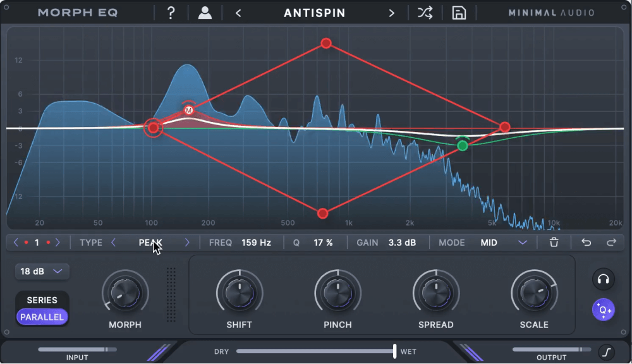Open the 18 dB range dropdown
This screenshot has height=364, width=632.
[x=42, y=271]
